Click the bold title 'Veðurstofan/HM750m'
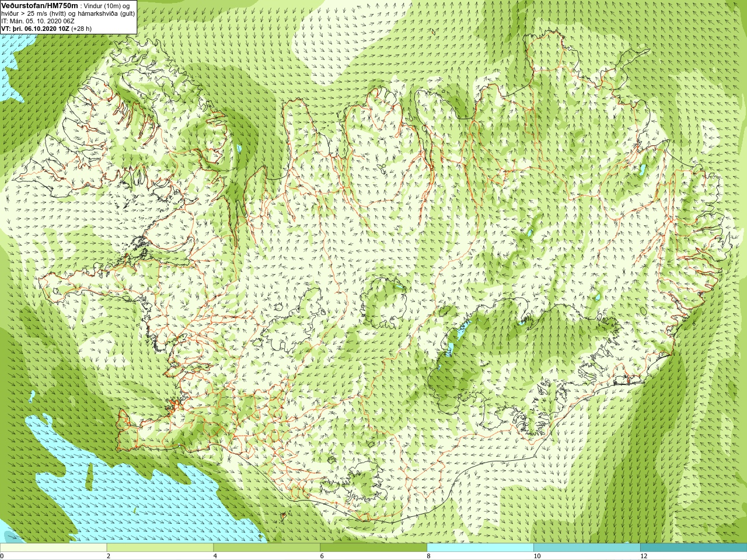747x560 pixels. (40, 5)
